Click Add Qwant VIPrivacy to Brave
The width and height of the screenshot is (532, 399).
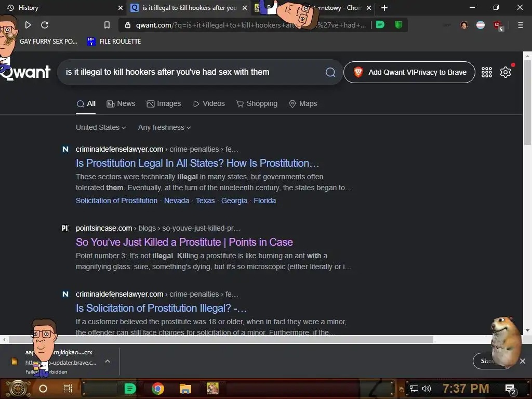[x=409, y=72]
